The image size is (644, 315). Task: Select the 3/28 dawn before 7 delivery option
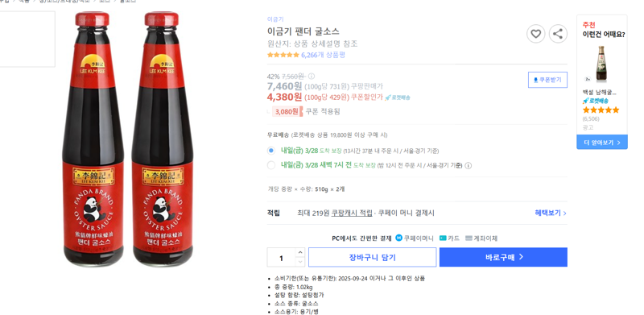pyautogui.click(x=271, y=165)
